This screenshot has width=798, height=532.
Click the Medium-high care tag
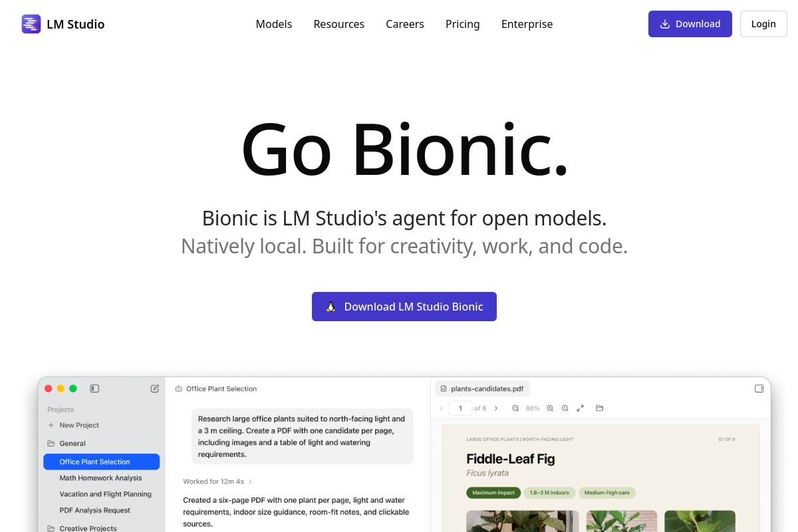point(607,493)
